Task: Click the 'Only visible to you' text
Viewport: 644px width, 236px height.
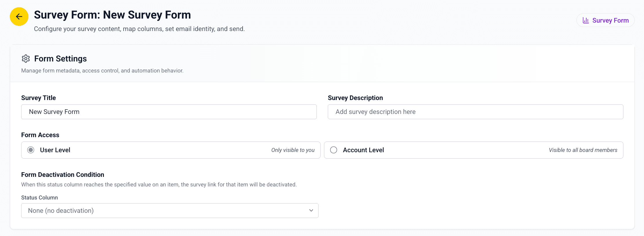Action: pyautogui.click(x=293, y=150)
